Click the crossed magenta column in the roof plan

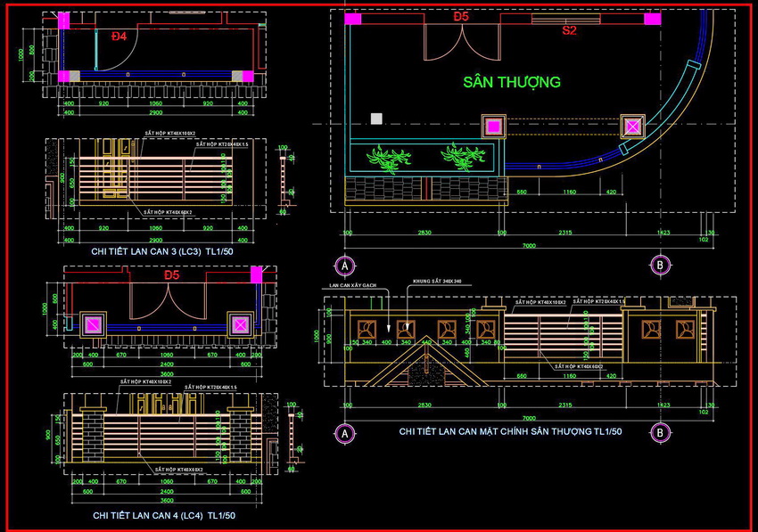click(632, 127)
